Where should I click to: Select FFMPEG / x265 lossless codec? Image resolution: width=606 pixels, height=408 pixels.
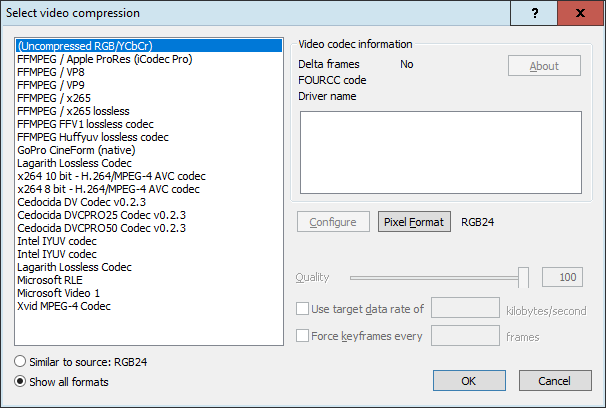73,111
